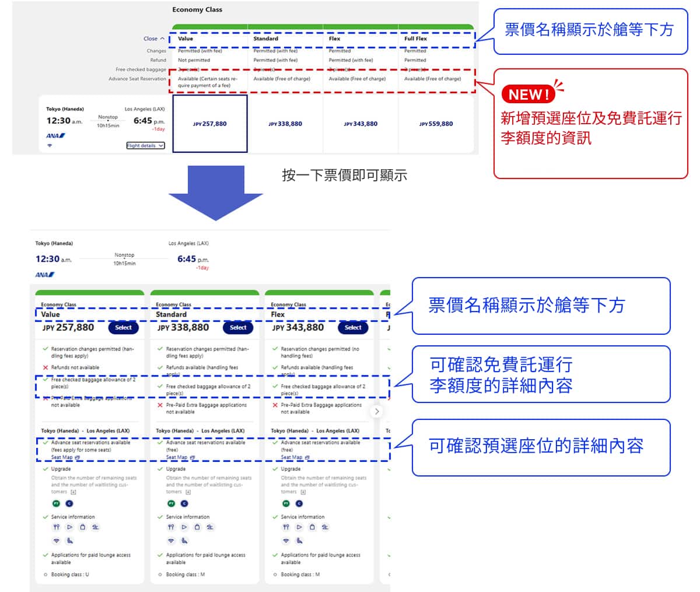
Task: Click the meal service icon in the Value card
Action: click(x=57, y=527)
